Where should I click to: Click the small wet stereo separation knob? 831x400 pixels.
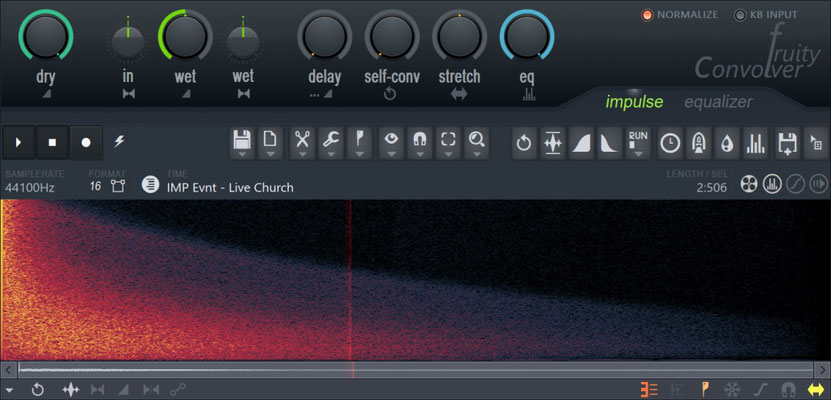[x=243, y=42]
